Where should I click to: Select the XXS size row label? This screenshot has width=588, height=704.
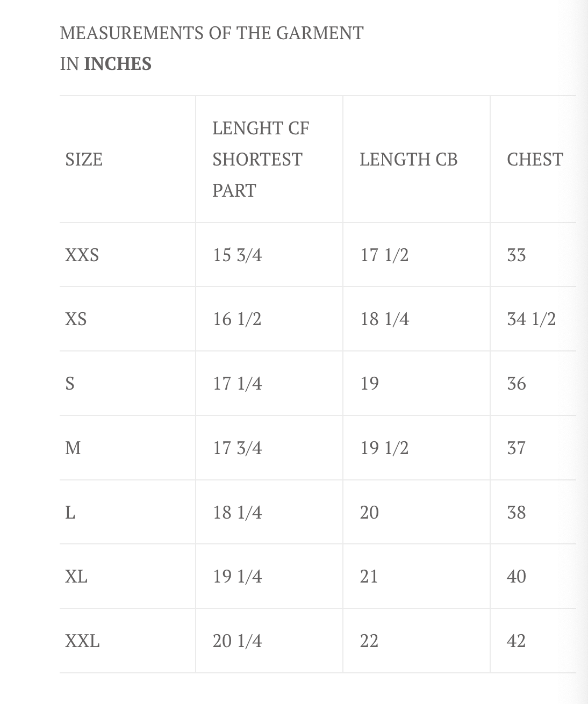tap(82, 255)
